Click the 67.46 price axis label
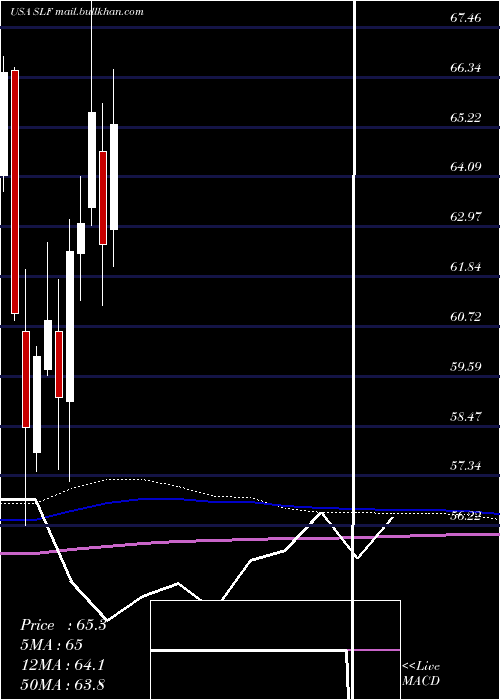 pyautogui.click(x=466, y=18)
